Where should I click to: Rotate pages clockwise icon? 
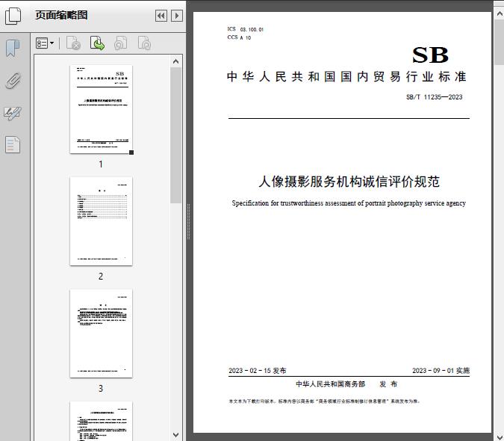[144, 43]
